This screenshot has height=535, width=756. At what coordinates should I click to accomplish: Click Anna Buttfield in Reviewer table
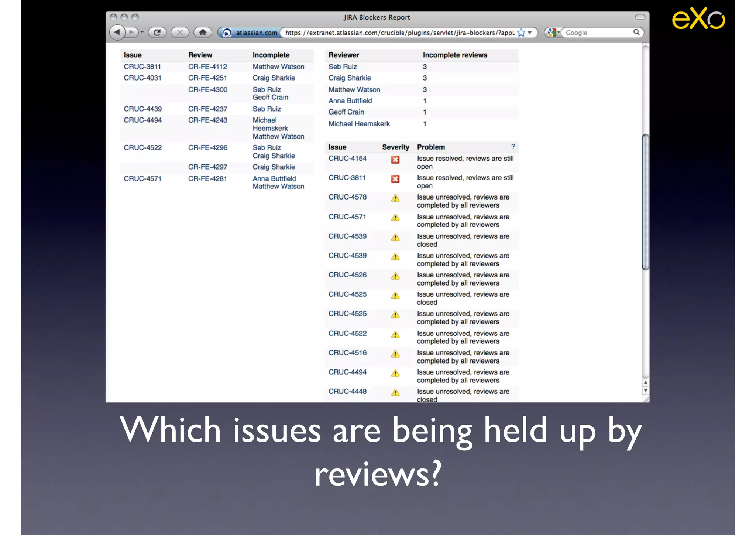350,100
